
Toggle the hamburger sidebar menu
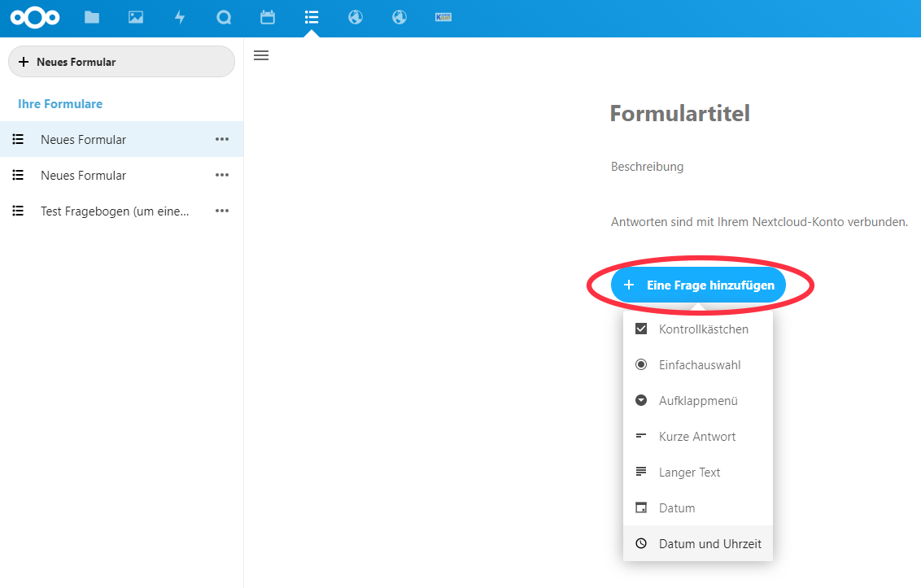260,55
